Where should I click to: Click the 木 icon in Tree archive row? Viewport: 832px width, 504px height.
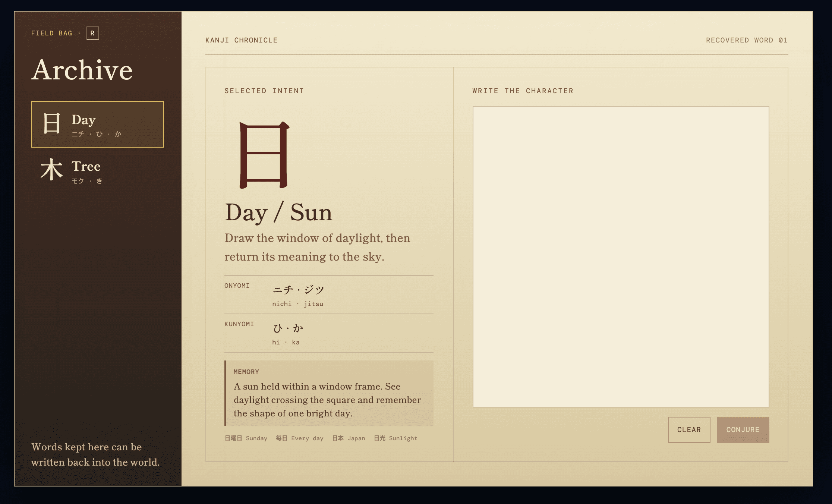pyautogui.click(x=51, y=170)
